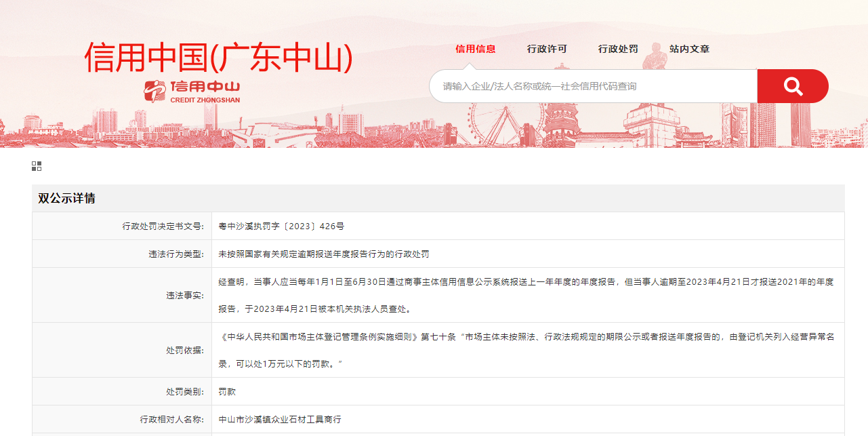Click the party name 中山市沙溪镇众业石材工具商行
This screenshot has height=436, width=868.
click(x=280, y=420)
